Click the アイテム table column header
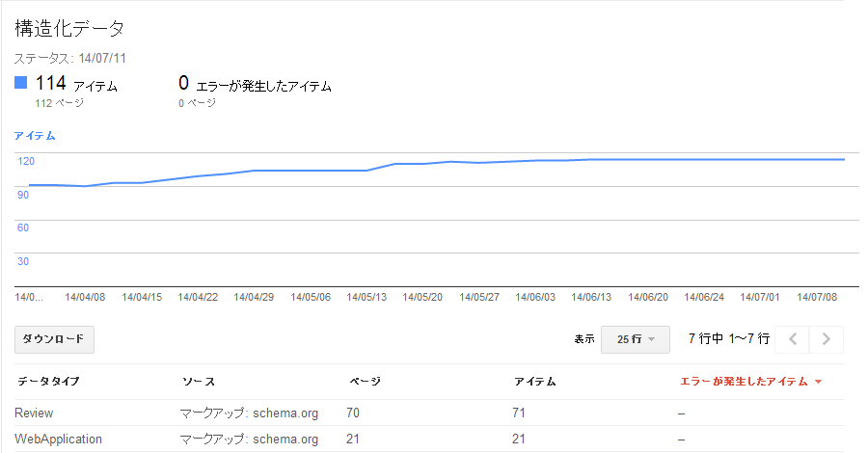 tap(534, 382)
